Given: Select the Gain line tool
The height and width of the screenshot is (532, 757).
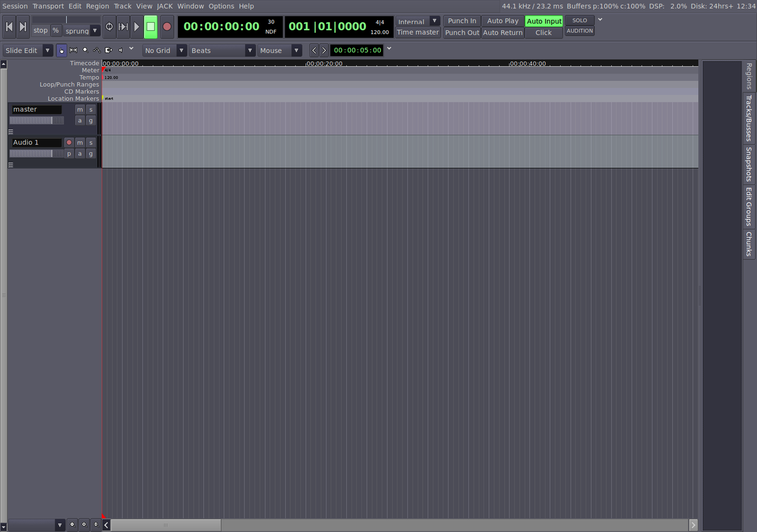Looking at the screenshot, I should 96,50.
